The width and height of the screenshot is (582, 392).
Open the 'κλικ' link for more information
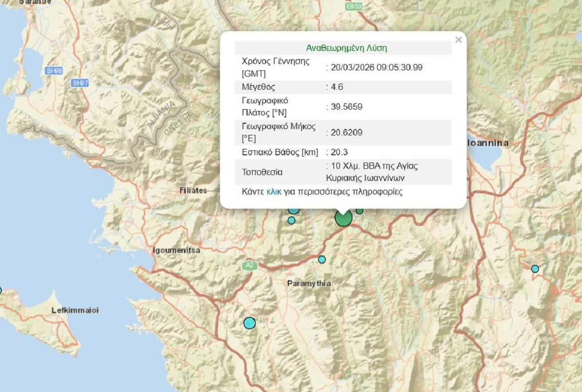[274, 192]
